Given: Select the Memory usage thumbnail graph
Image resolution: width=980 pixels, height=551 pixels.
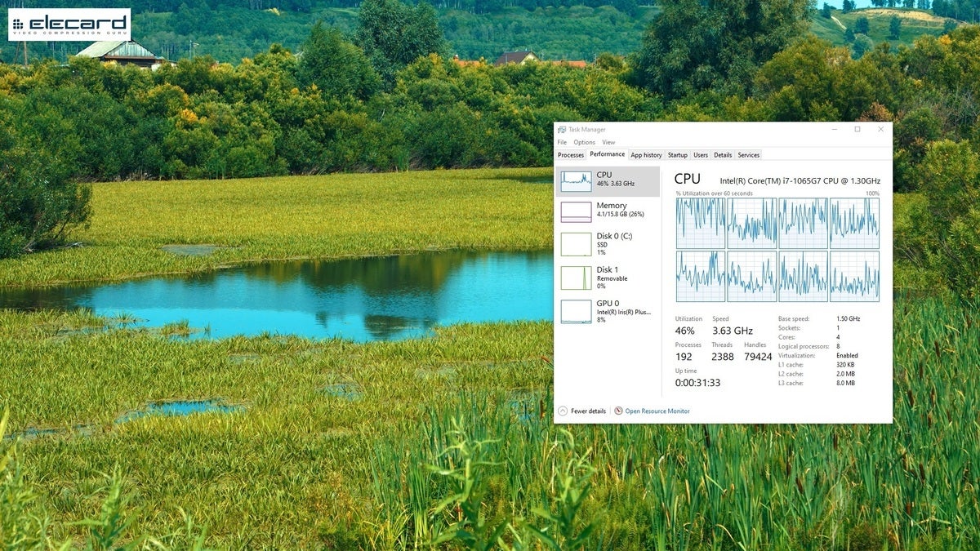Looking at the screenshot, I should click(x=576, y=211).
